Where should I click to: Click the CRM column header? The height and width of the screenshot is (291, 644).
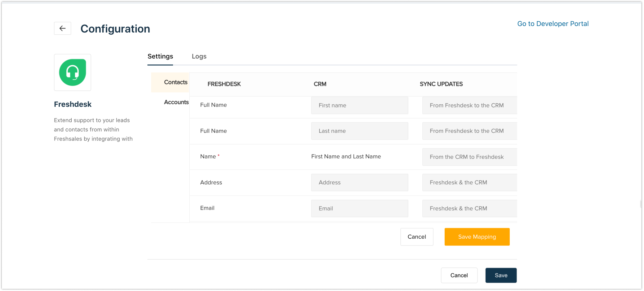pos(320,84)
